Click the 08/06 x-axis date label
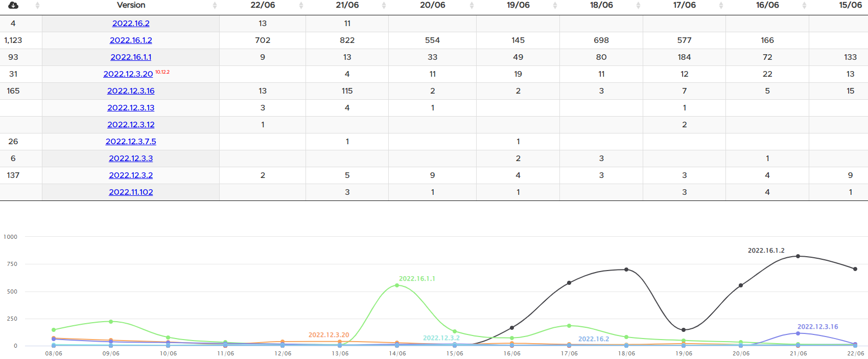Screen dimensions: 868x359 [x=54, y=353]
